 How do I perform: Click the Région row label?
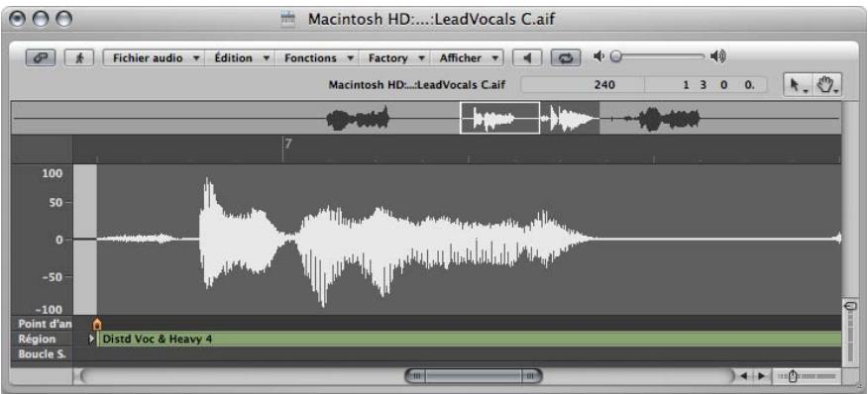point(37,339)
